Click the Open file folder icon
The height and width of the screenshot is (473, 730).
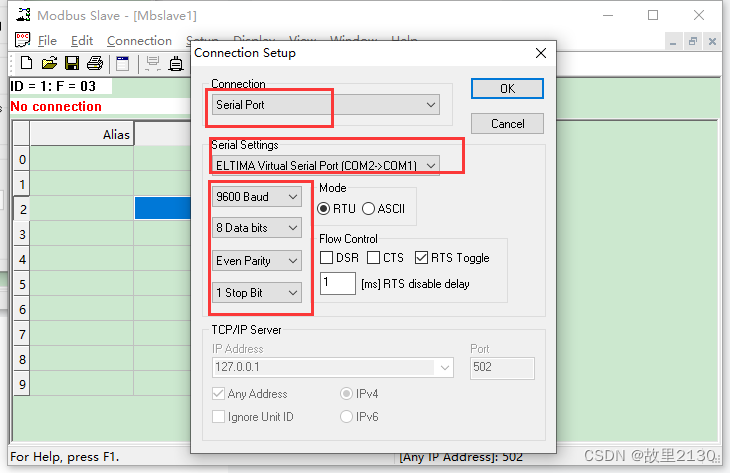(x=49, y=63)
